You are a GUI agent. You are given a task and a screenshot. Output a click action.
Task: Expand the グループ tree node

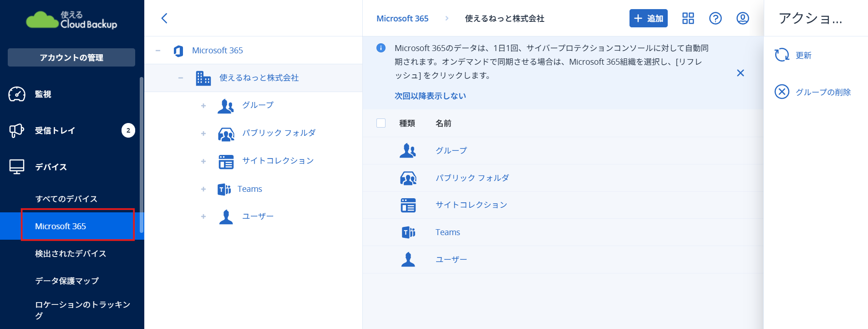click(203, 106)
